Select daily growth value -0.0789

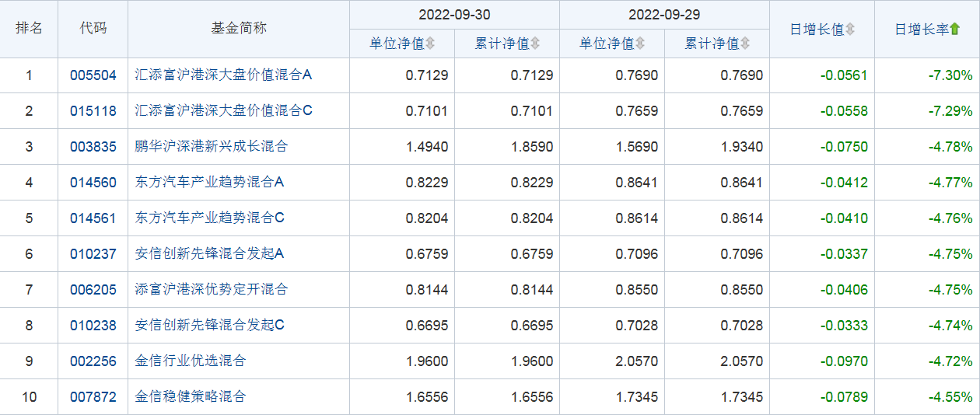tap(844, 397)
